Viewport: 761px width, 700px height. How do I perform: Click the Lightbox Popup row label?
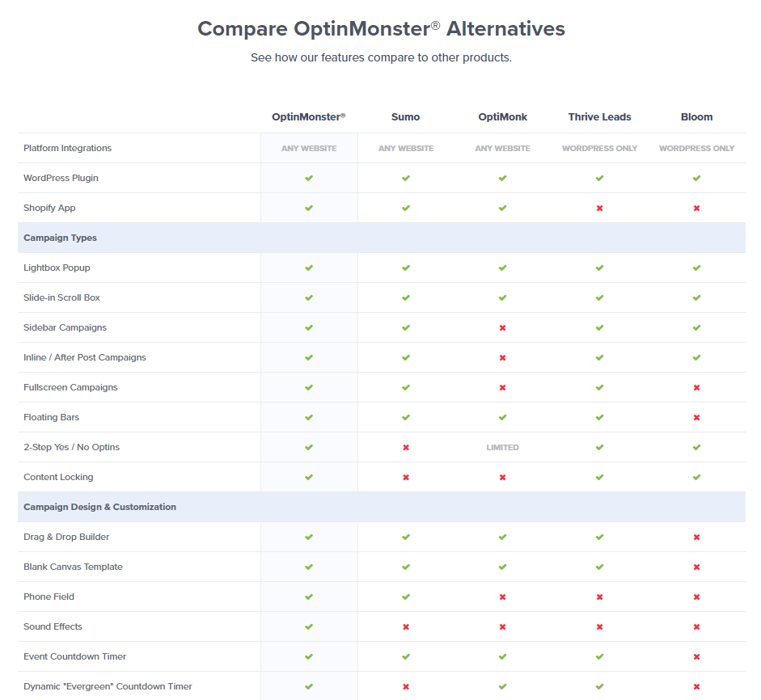click(57, 268)
